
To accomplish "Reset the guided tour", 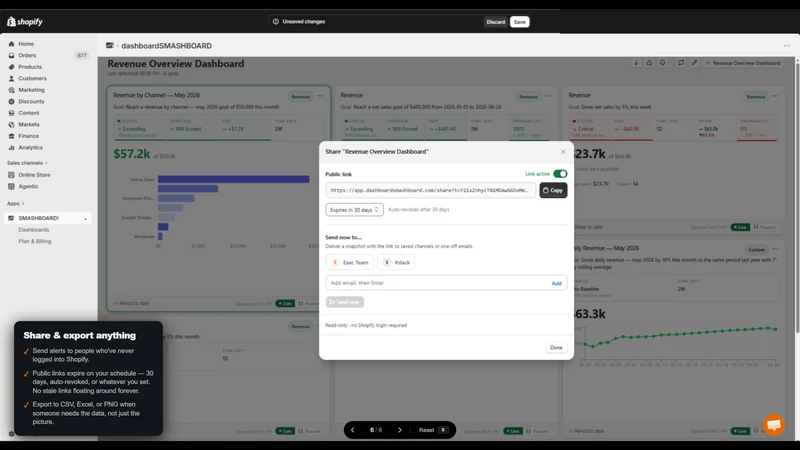I will 433,430.
